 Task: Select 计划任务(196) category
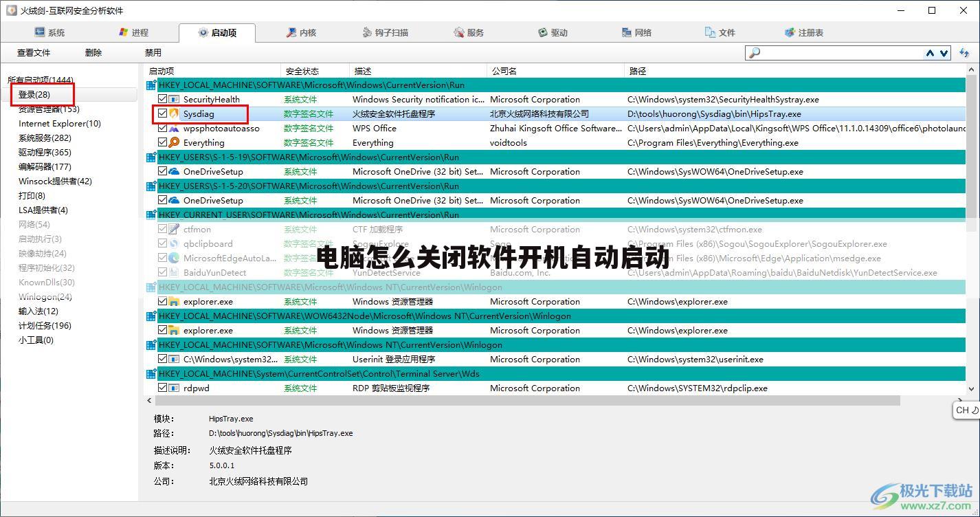[45, 326]
